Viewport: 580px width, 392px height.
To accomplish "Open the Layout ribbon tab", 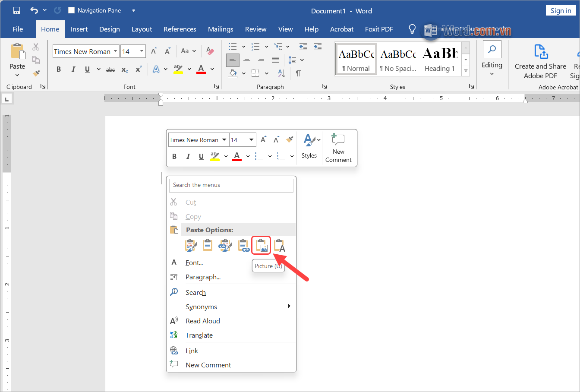I will pos(142,29).
